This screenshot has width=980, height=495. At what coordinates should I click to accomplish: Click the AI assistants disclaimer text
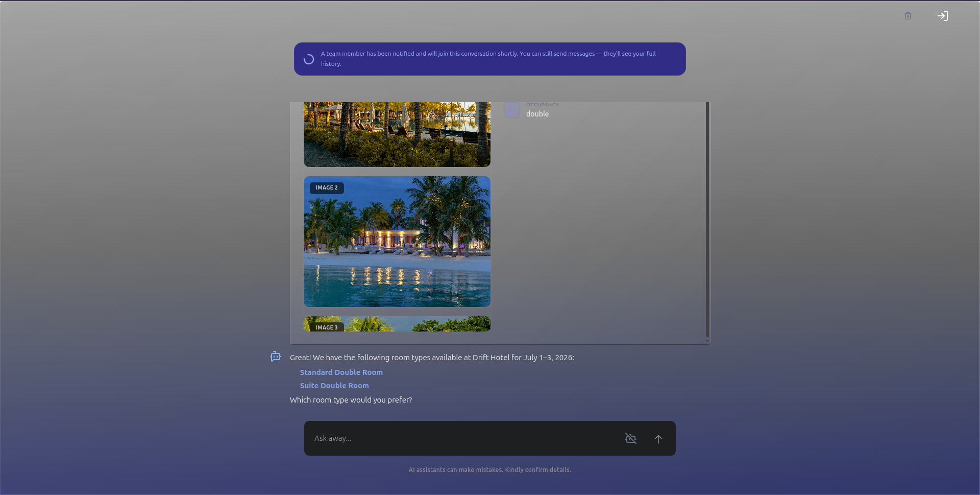[x=489, y=469]
